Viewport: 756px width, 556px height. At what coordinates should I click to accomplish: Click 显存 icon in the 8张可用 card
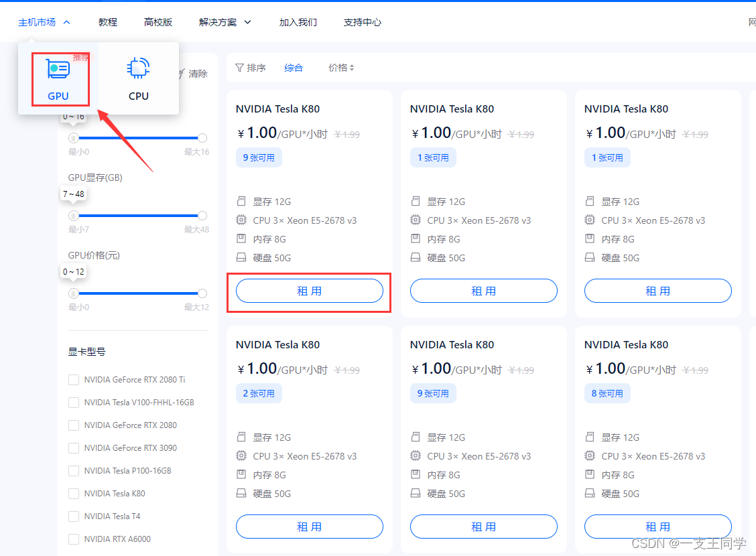point(590,437)
